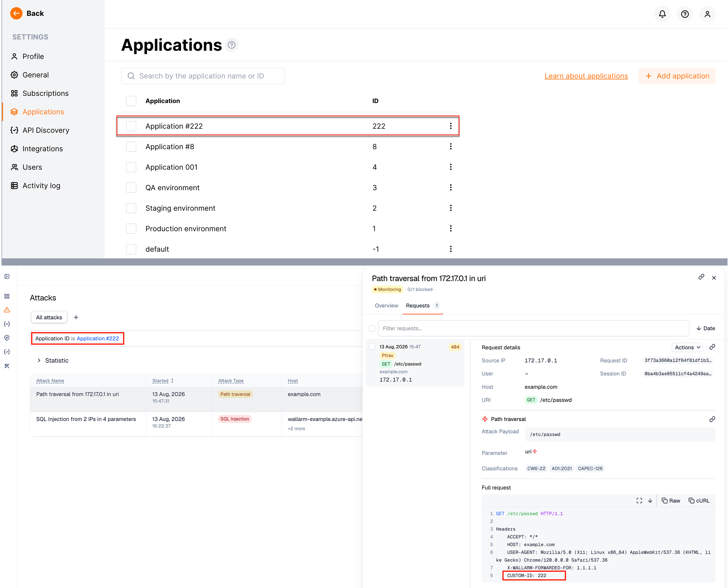728x588 pixels.
Task: Check the Application 001 row checkbox
Action: pos(131,167)
